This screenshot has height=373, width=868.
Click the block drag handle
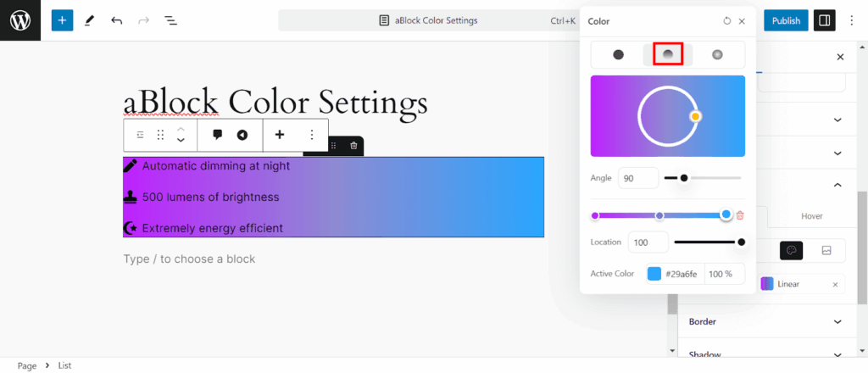[160, 135]
